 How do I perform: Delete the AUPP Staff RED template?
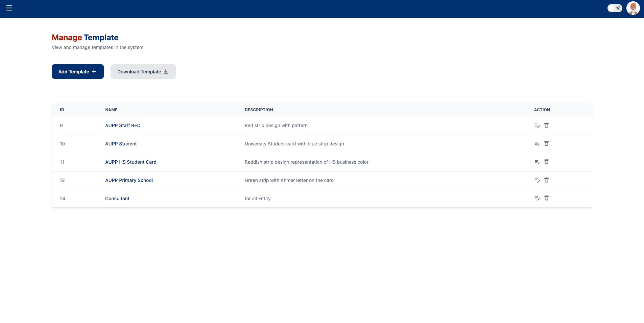pos(546,125)
